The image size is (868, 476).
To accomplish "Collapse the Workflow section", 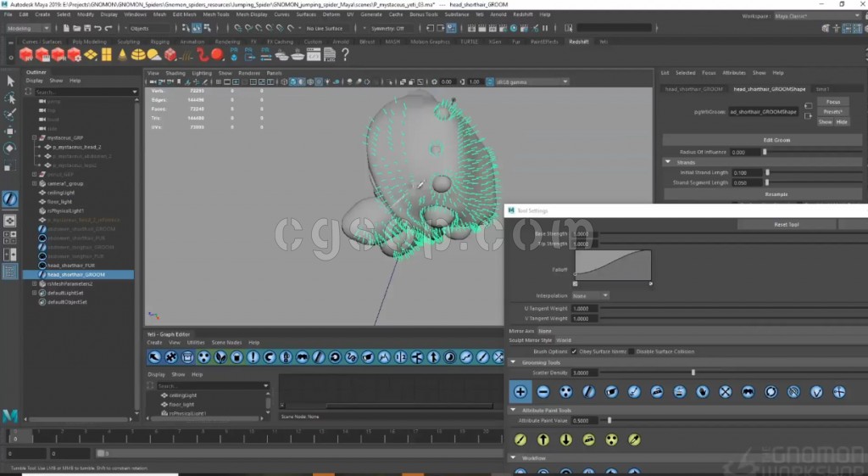I will (513, 457).
